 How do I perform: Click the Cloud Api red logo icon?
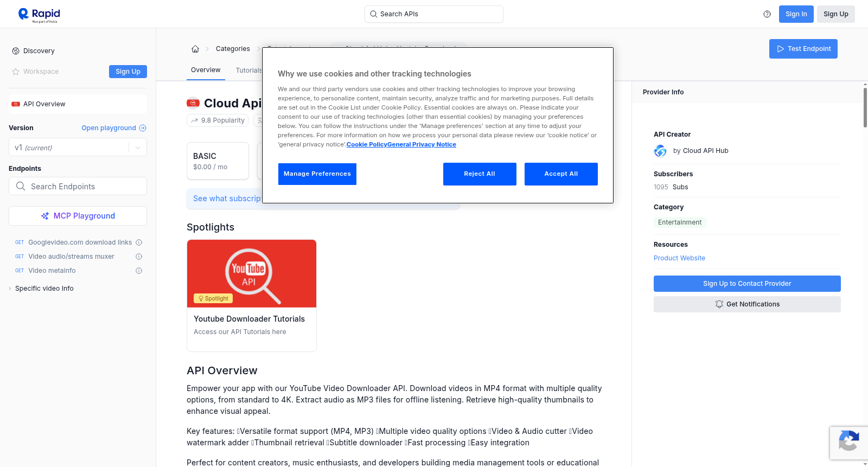[193, 103]
